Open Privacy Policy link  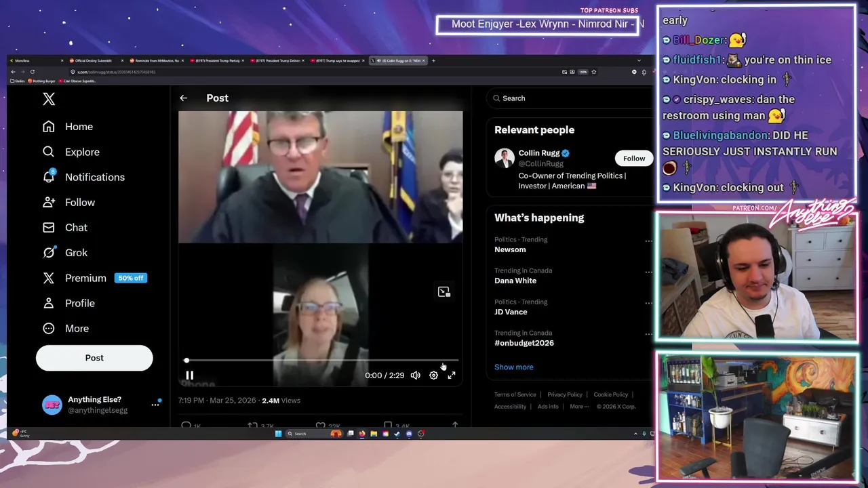pos(565,394)
